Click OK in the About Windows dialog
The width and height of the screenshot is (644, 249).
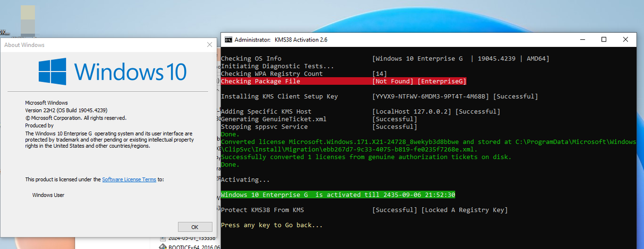coord(195,227)
